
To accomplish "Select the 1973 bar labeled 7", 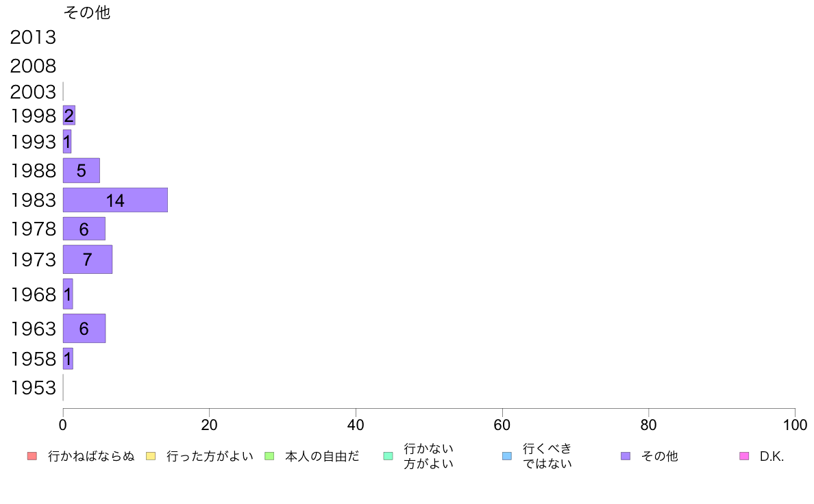I will (87, 260).
